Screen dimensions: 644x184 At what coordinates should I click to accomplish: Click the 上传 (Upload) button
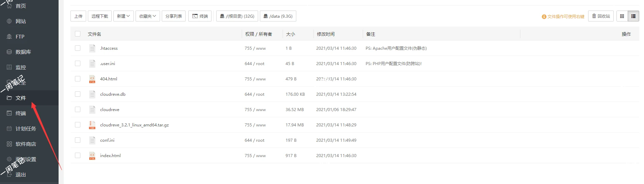(x=78, y=16)
